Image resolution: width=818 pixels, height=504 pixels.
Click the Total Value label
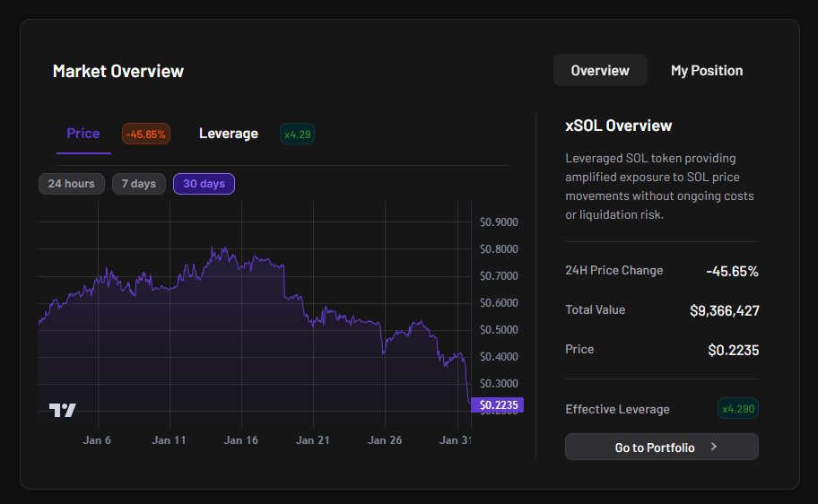596,310
